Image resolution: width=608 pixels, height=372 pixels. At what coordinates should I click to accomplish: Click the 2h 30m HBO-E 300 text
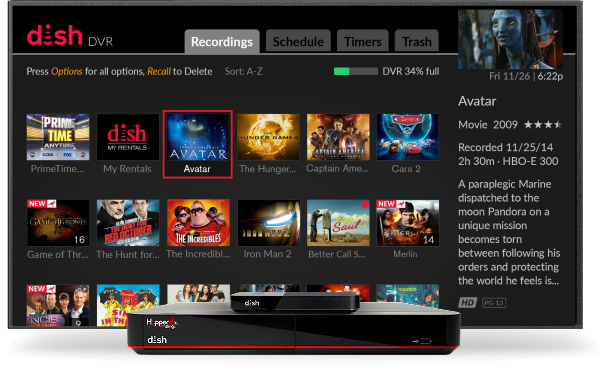[508, 161]
